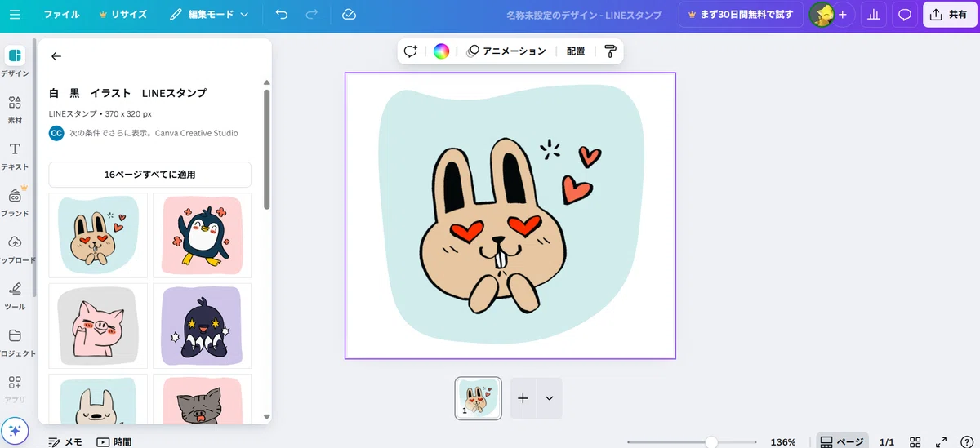Open the リサイズ menu
Image resolution: width=980 pixels, height=448 pixels.
click(x=123, y=15)
